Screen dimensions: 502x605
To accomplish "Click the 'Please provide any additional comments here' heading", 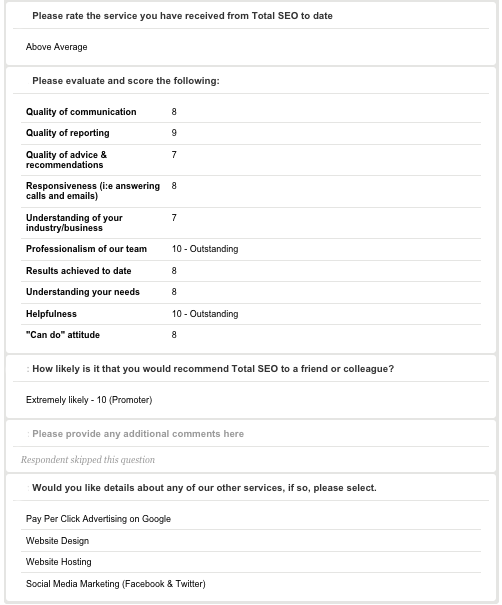I will click(x=138, y=434).
